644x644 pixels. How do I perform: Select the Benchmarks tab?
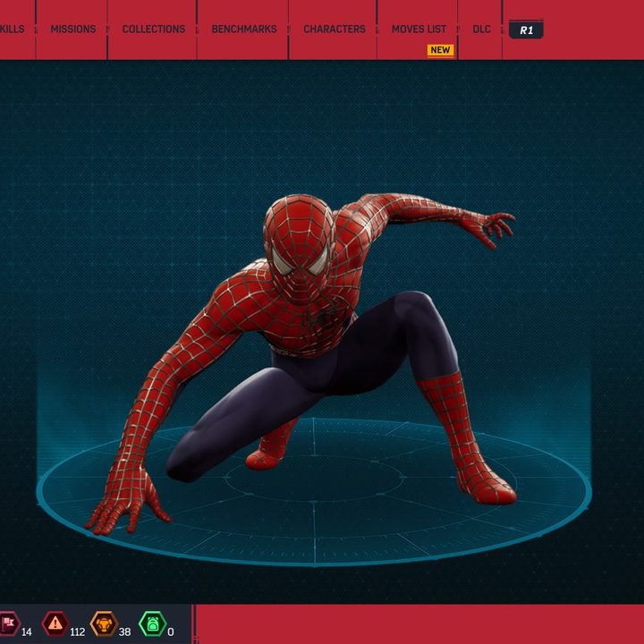(244, 30)
